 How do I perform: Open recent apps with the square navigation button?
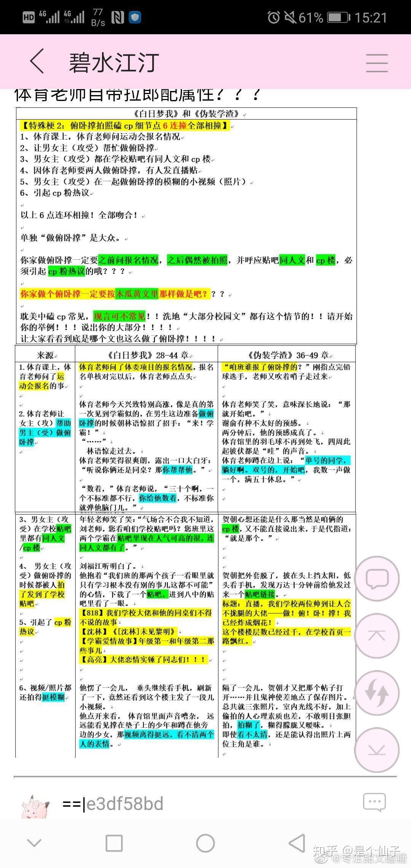(114, 843)
